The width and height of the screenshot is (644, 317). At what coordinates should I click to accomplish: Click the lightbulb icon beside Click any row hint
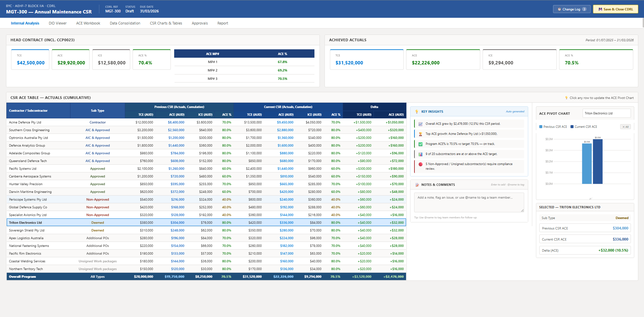pyautogui.click(x=566, y=98)
